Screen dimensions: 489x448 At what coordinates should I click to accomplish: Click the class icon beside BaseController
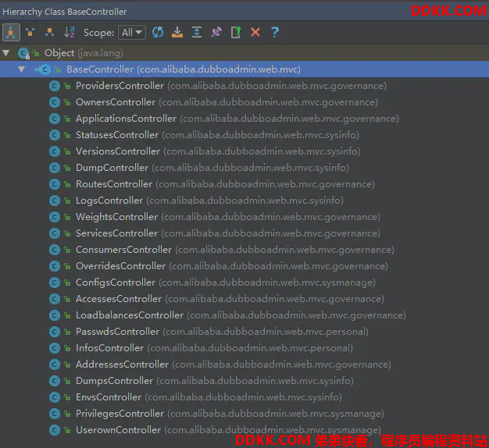(x=43, y=69)
